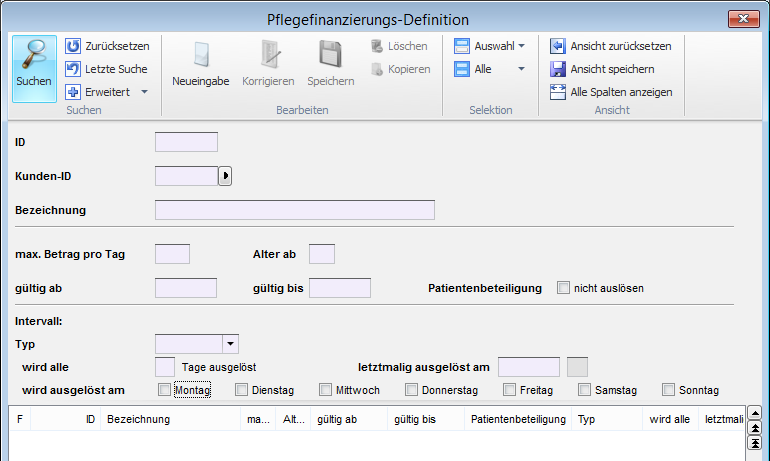Click the Ansicht speichern floppy icon
Screen dimensions: 770x461
click(558, 69)
